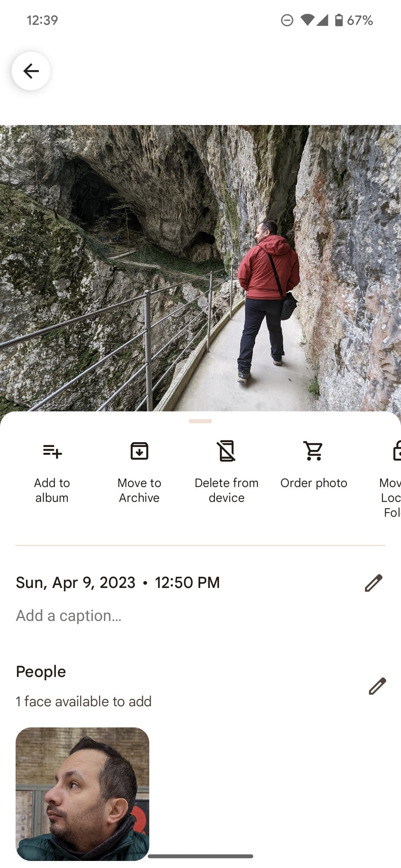401x868 pixels.
Task: Tap the back arrow button
Action: coord(31,71)
